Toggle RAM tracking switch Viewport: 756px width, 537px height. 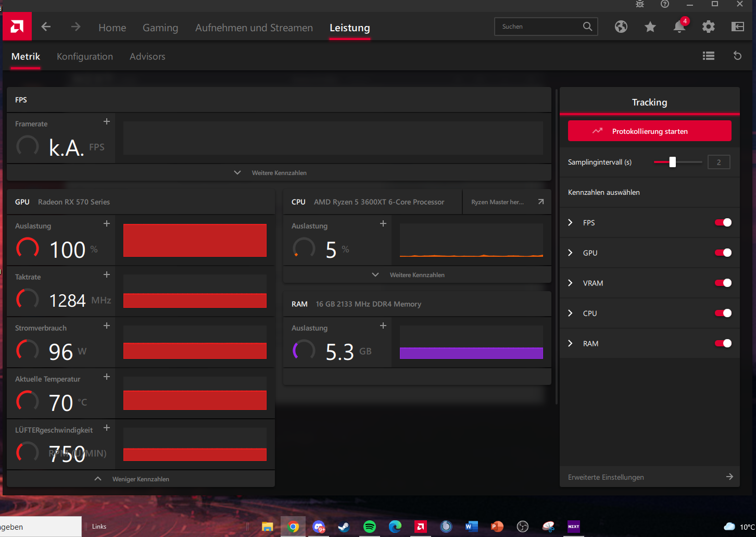coord(723,343)
